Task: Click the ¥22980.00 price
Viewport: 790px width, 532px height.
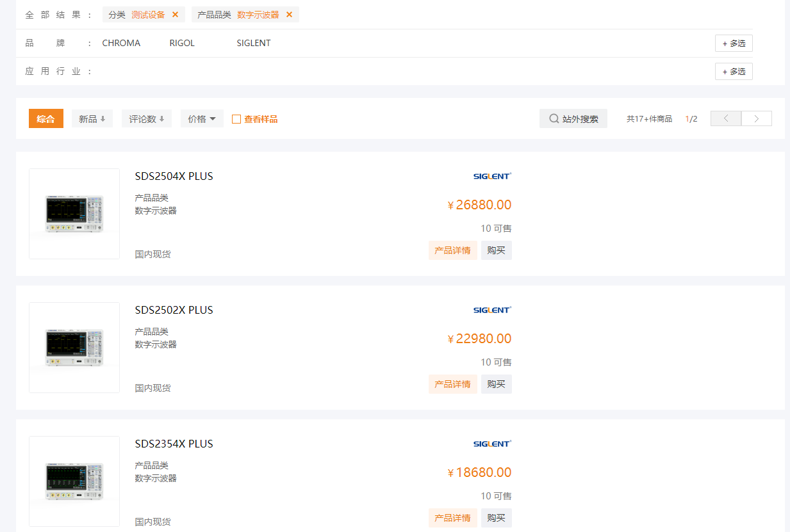Action: click(x=479, y=339)
